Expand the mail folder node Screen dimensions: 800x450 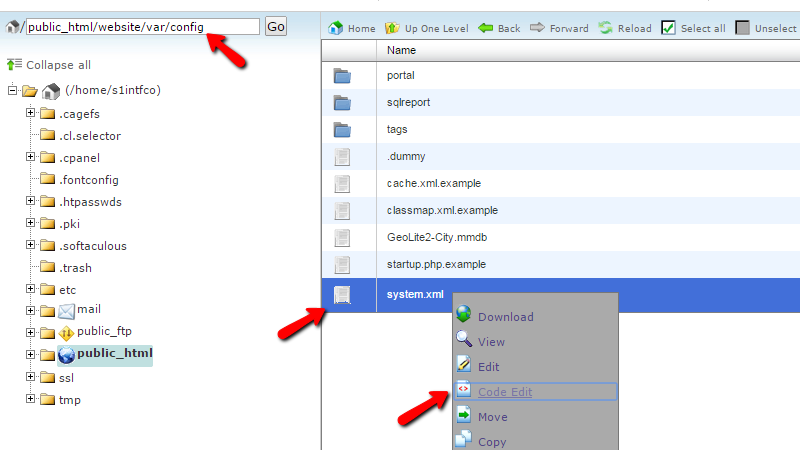tap(31, 310)
